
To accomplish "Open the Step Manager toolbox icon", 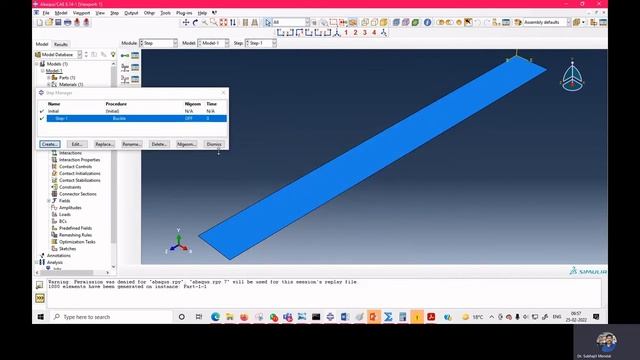I will coord(135,55).
